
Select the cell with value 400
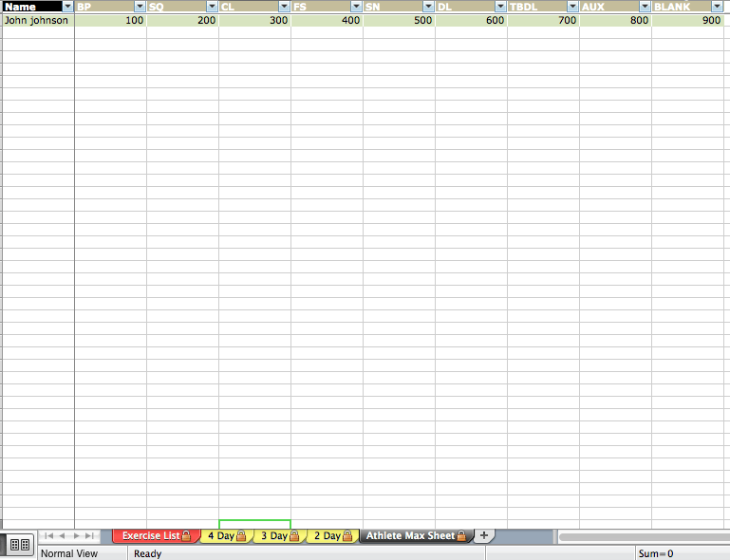pyautogui.click(x=327, y=21)
